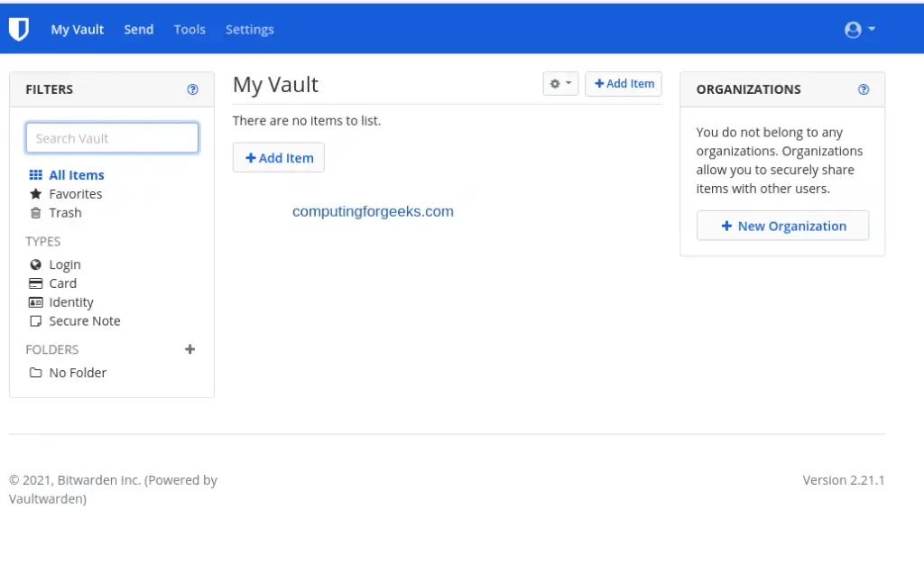The width and height of the screenshot is (924, 566).
Task: Select the Identity type icon
Action: [x=36, y=302]
